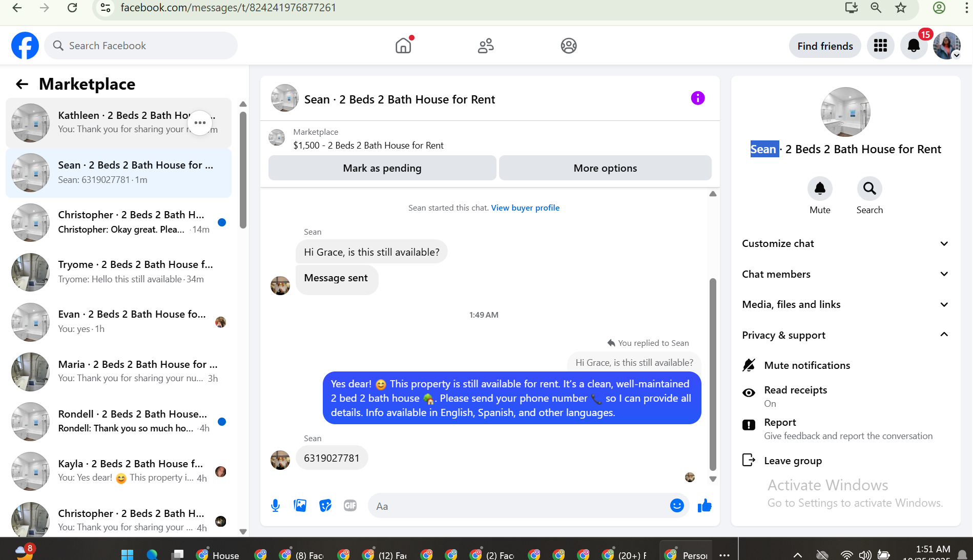This screenshot has height=560, width=973.
Task: Toggle Mute notifications option
Action: (845, 365)
